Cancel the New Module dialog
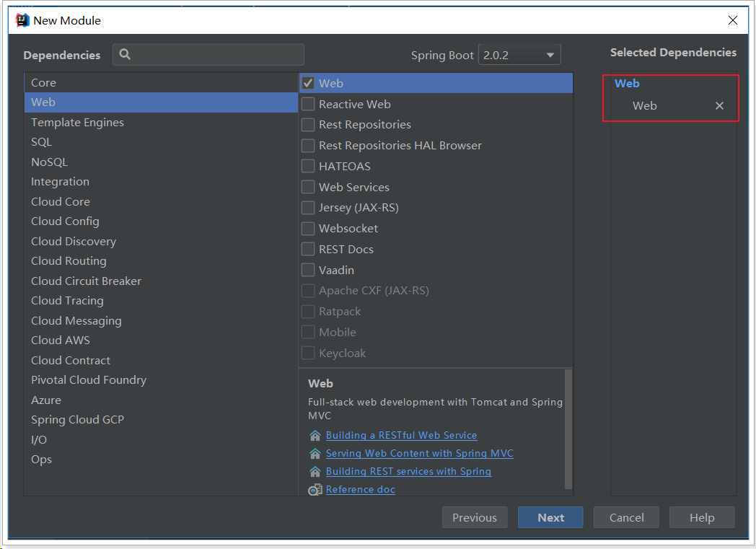This screenshot has height=549, width=756. tap(626, 518)
